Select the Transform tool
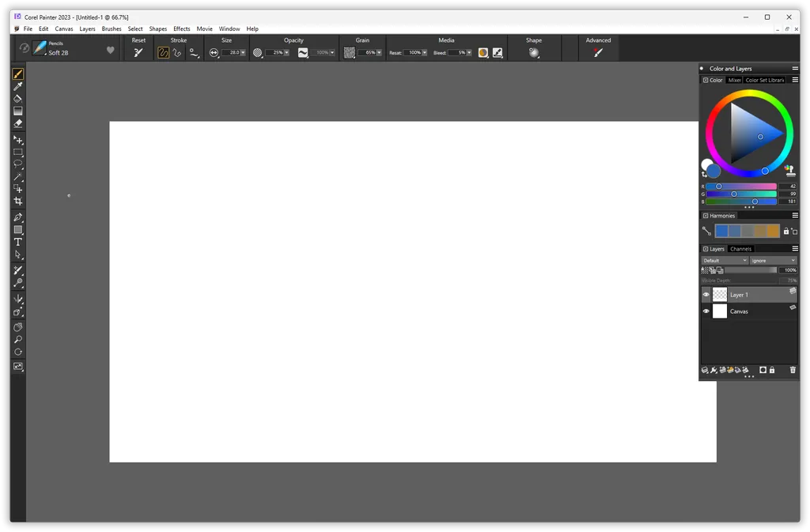The height and width of the screenshot is (532, 810). (x=17, y=189)
